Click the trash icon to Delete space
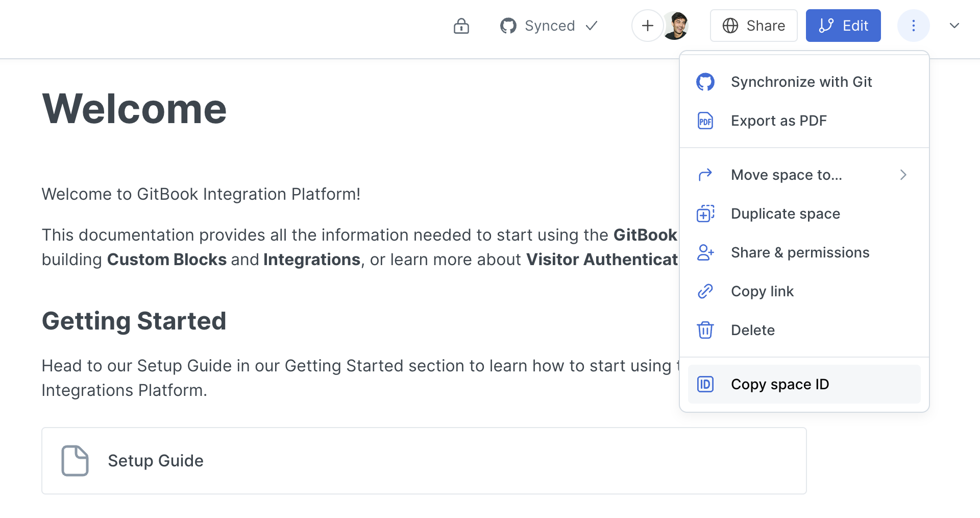Image resolution: width=980 pixels, height=518 pixels. coord(705,330)
